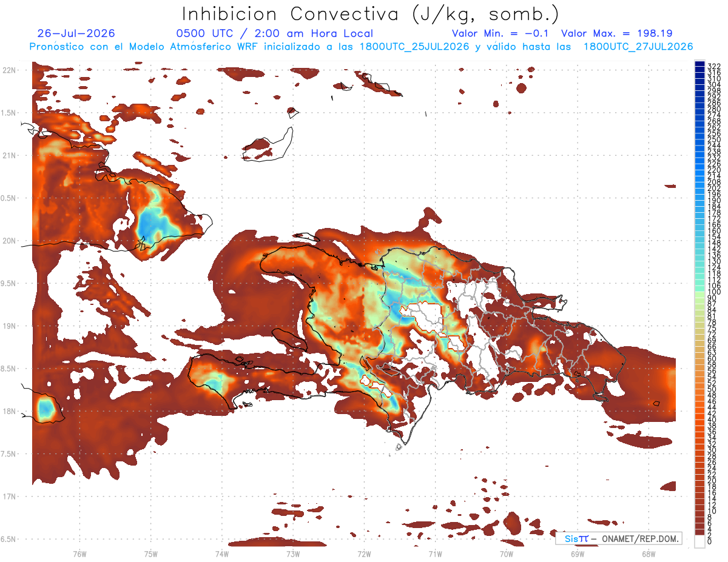Click the '69W' longitude label
728x562 pixels.
pyautogui.click(x=578, y=554)
